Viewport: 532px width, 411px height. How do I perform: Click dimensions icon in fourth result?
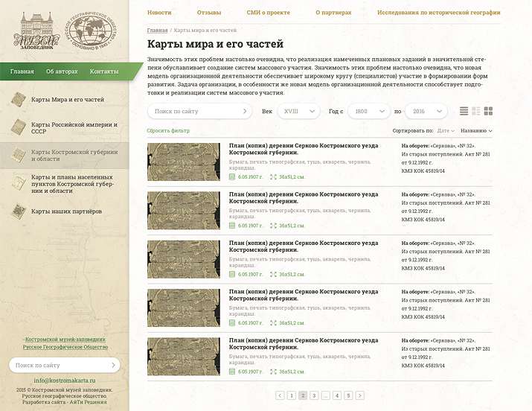pyautogui.click(x=274, y=322)
